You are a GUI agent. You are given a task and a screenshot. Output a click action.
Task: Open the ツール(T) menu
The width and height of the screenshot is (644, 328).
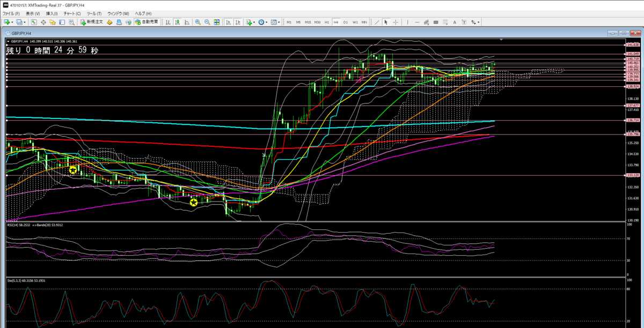(x=94, y=13)
